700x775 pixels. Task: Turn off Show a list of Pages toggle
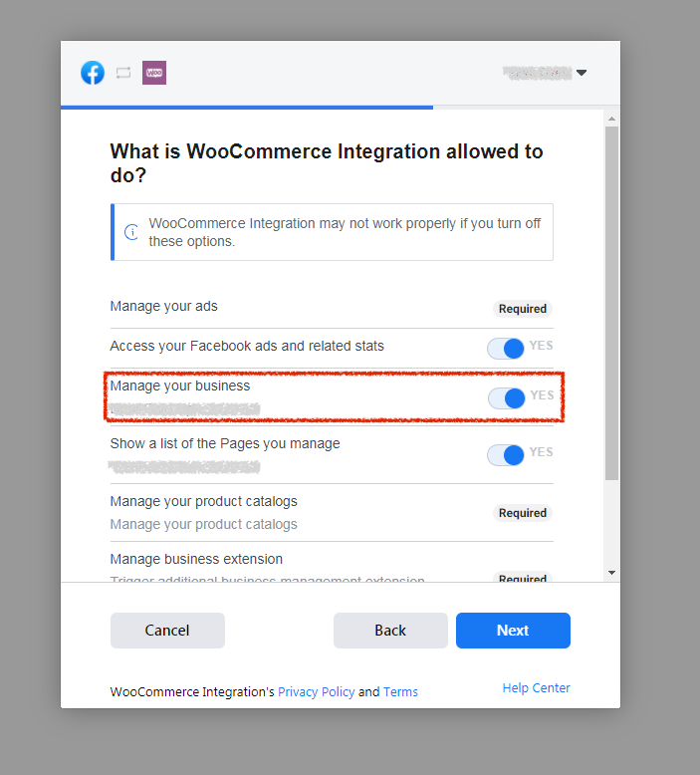(x=506, y=454)
